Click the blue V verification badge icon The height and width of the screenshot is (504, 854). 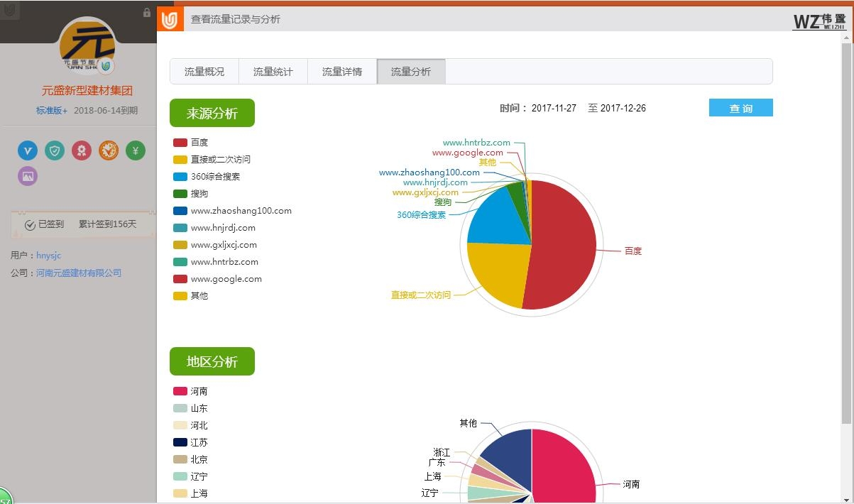coord(28,150)
